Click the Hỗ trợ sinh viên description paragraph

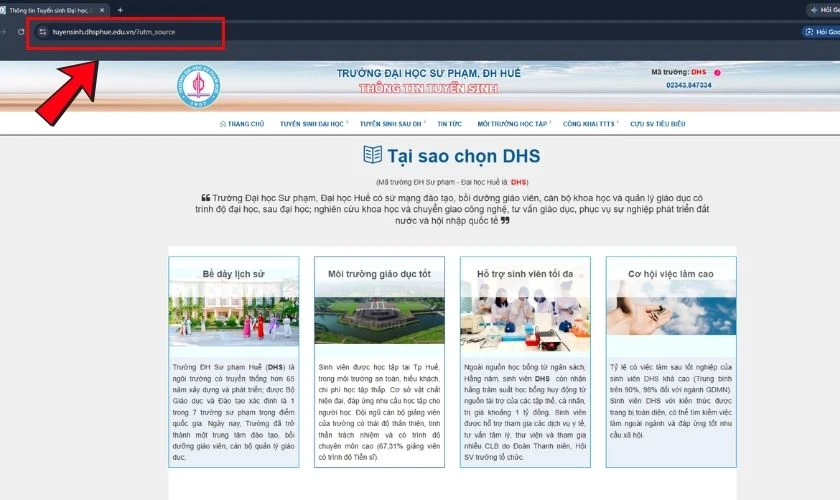(x=525, y=412)
